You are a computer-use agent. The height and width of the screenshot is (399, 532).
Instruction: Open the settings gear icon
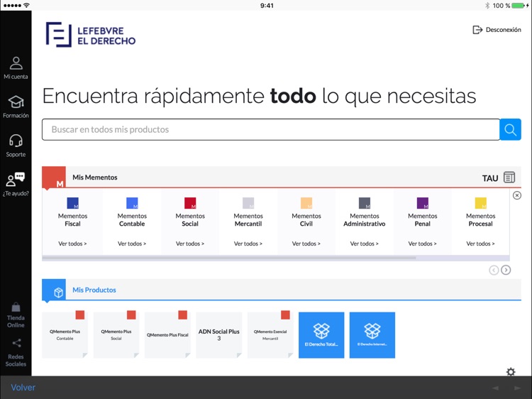[x=511, y=371]
